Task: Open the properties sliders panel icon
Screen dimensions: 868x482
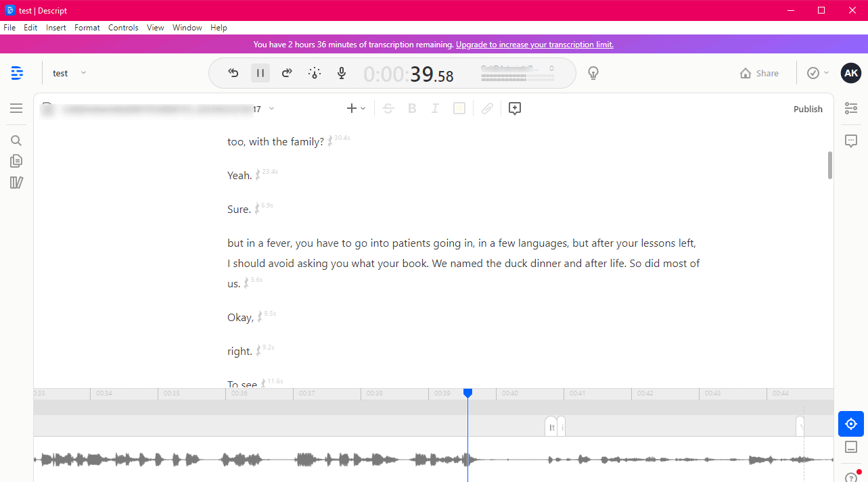Action: (851, 108)
